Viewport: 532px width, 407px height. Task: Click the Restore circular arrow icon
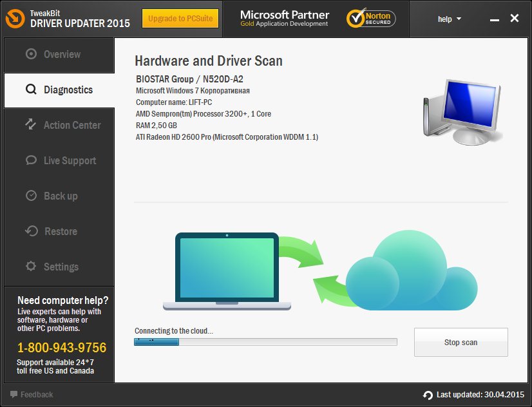coord(32,231)
